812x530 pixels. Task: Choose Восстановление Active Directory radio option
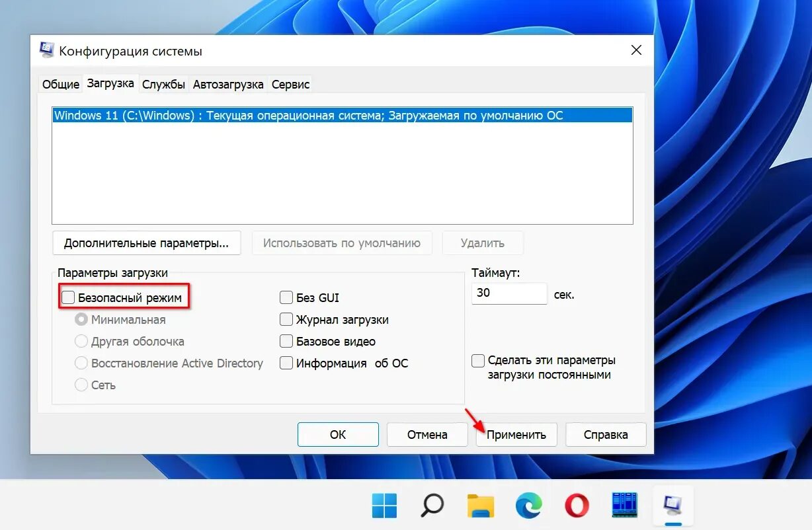click(x=81, y=363)
